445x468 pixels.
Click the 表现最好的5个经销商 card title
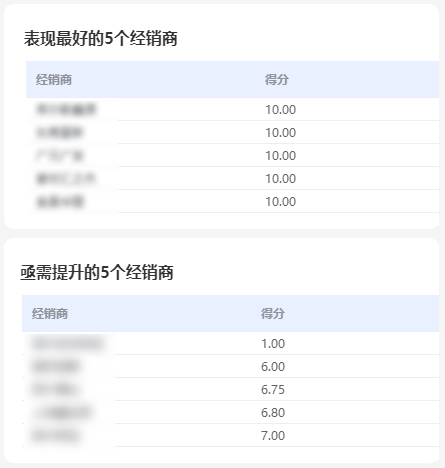pyautogui.click(x=100, y=38)
